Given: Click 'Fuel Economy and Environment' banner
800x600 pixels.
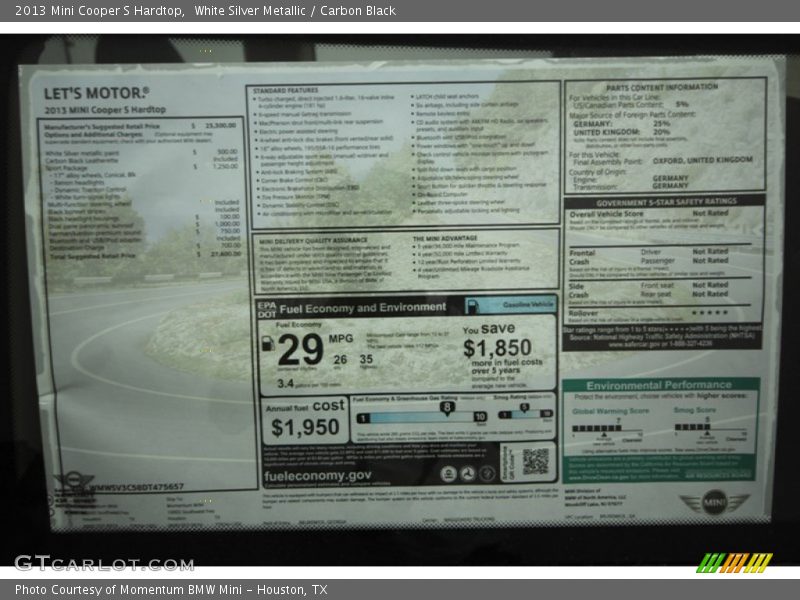Looking at the screenshot, I should 363,308.
